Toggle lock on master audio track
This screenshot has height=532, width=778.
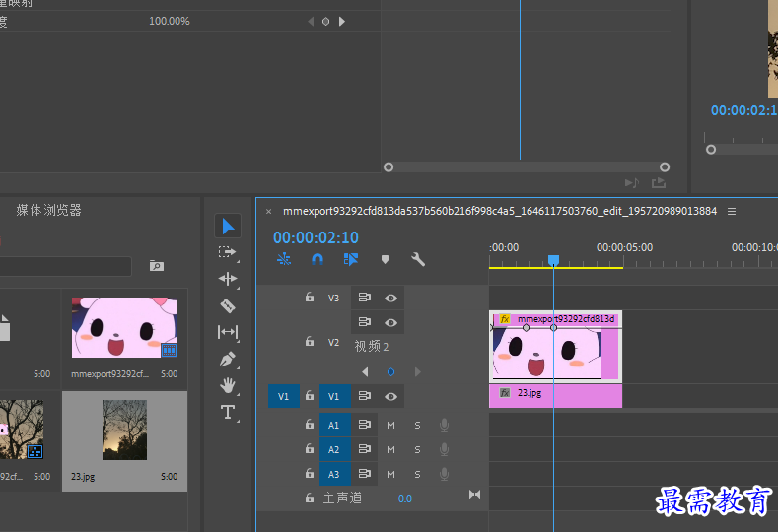[x=309, y=498]
